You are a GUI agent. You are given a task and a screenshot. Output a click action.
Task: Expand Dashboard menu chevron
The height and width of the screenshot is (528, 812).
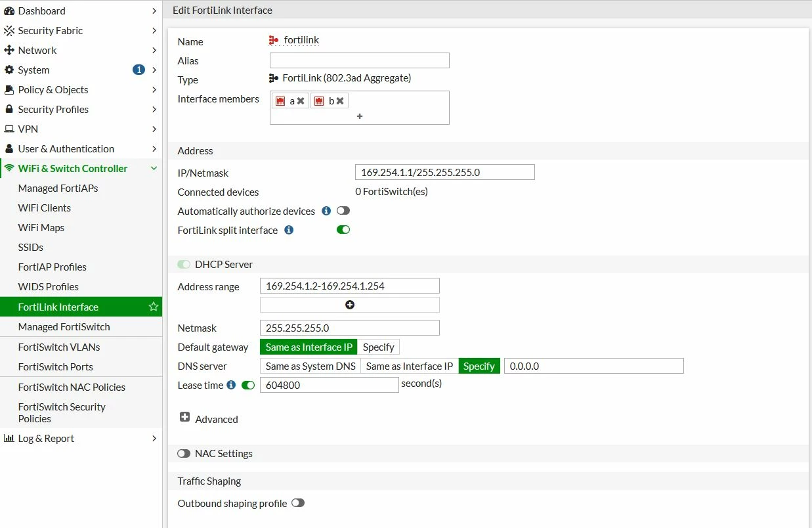tap(154, 11)
